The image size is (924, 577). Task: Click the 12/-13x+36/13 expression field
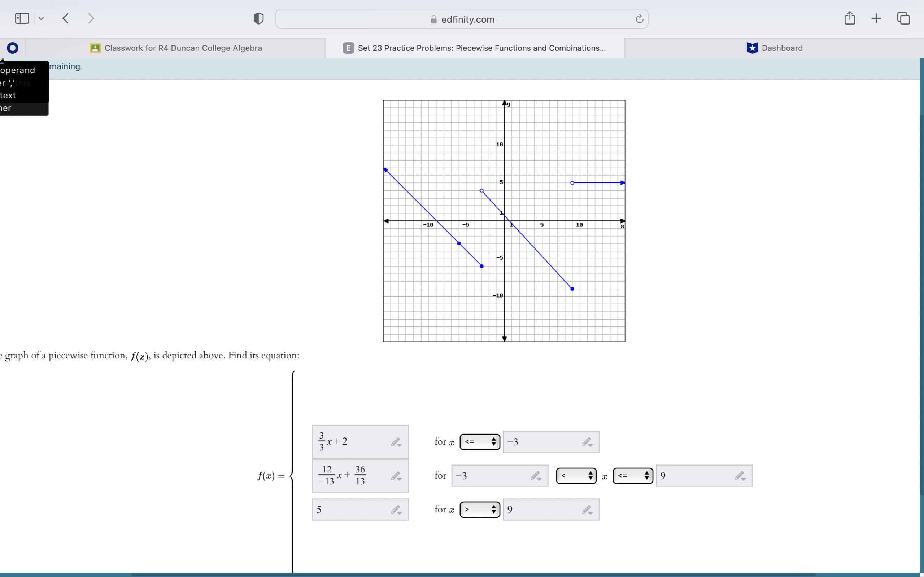351,476
